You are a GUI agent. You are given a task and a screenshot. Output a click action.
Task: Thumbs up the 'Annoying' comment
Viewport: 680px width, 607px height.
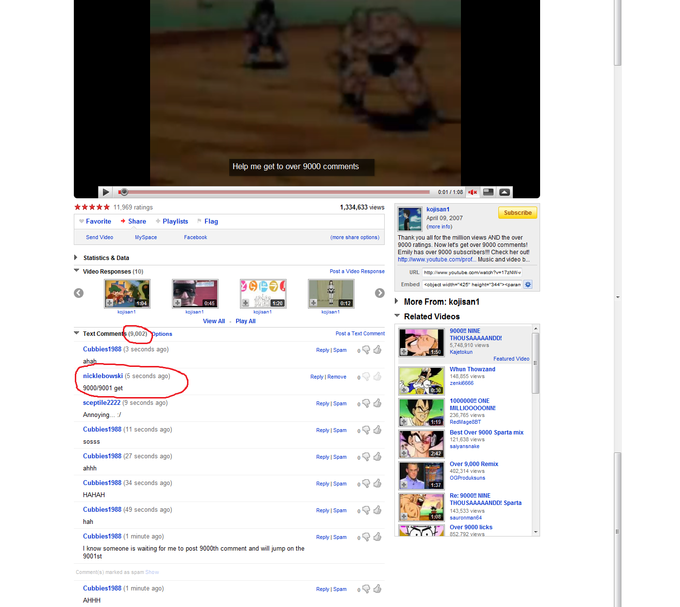(377, 403)
